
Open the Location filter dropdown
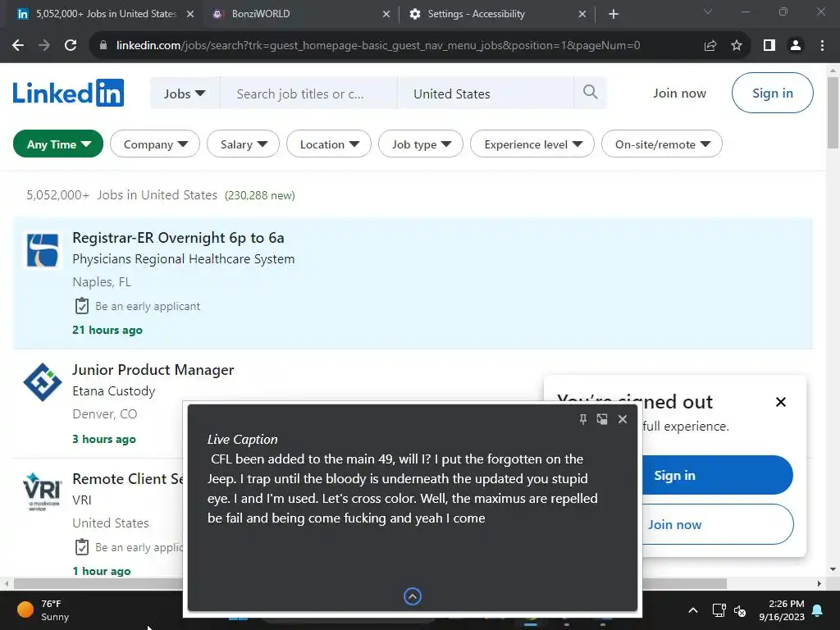(329, 144)
